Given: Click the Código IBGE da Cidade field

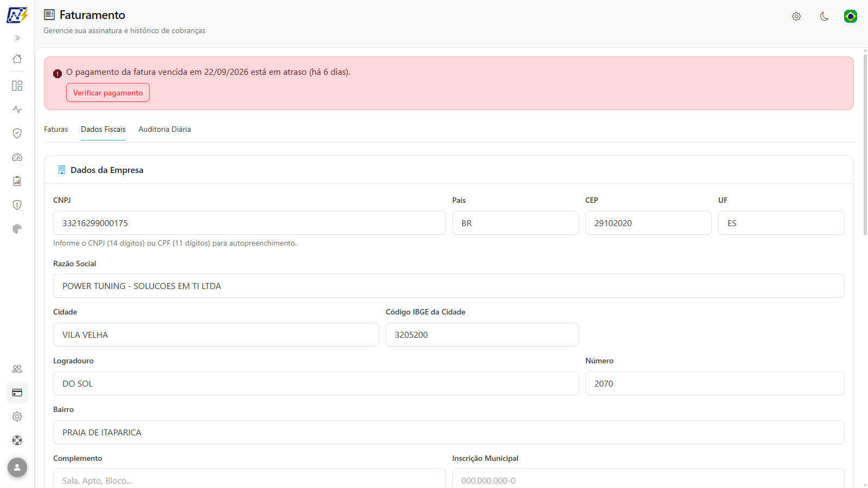Looking at the screenshot, I should (482, 335).
